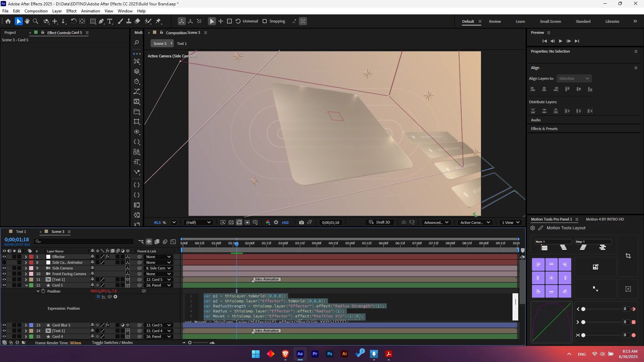Toggle Draft 3D mode
Screen dimensions: 644x362
[379, 222]
